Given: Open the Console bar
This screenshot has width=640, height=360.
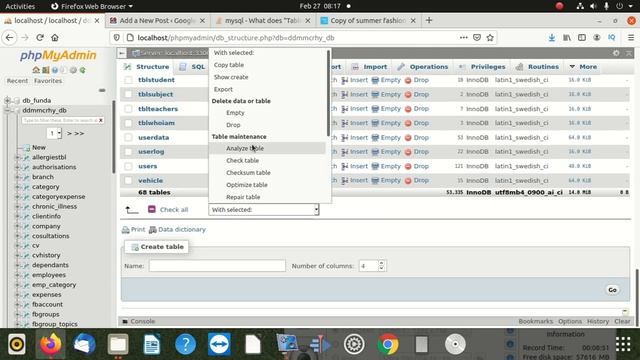Looking at the screenshot, I should pos(139,322).
